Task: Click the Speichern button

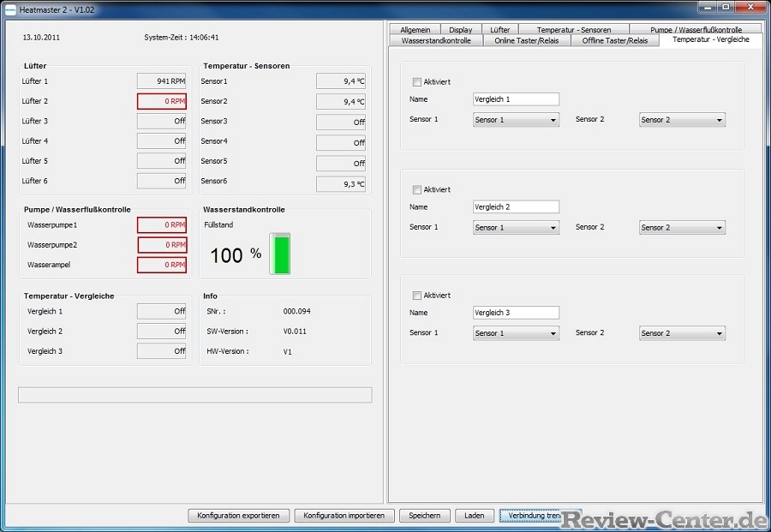Action: point(424,515)
